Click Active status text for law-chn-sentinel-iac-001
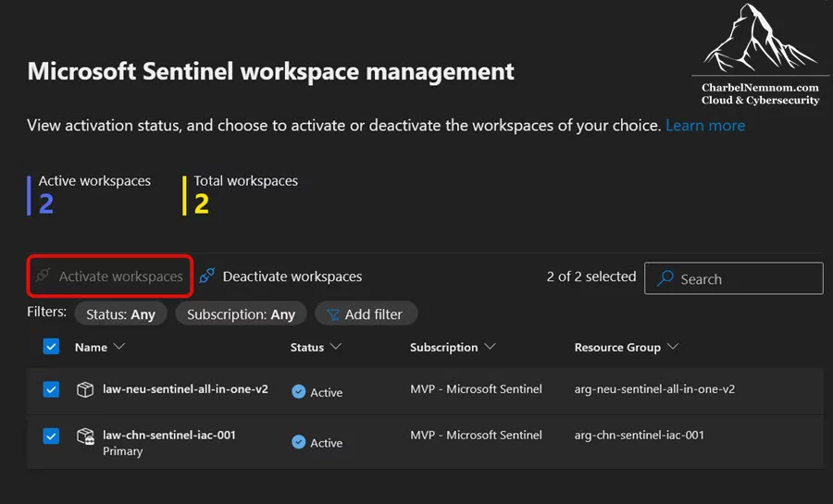This screenshot has height=504, width=833. coord(326,443)
